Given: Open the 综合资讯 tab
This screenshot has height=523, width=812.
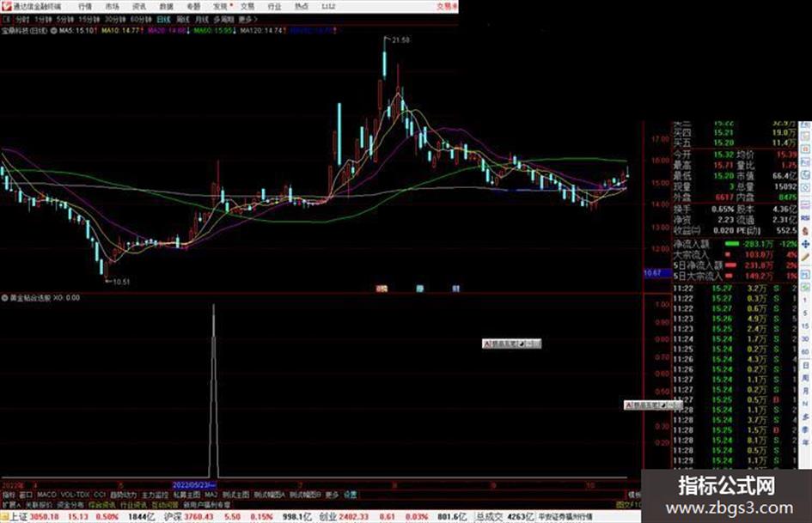Looking at the screenshot, I should [x=102, y=505].
